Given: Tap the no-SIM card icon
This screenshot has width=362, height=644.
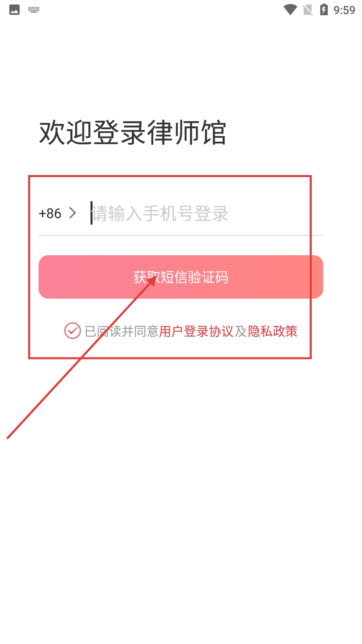Looking at the screenshot, I should tap(308, 10).
